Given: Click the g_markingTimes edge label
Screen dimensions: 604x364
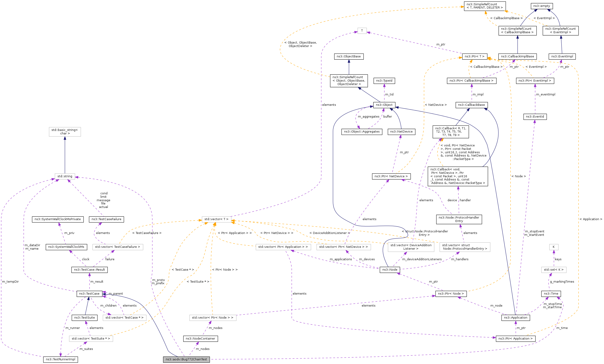Looking at the screenshot, I should coord(562,282).
